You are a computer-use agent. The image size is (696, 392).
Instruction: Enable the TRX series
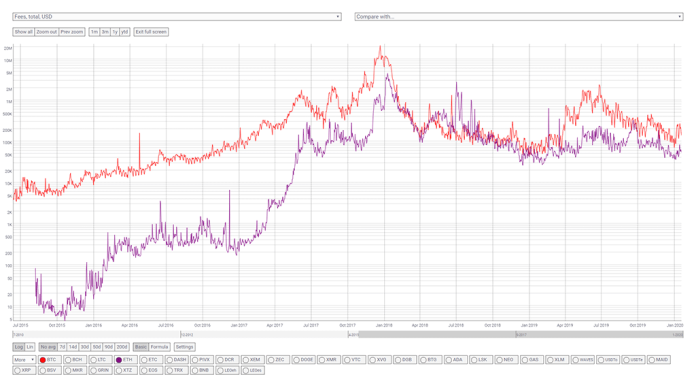[176, 370]
